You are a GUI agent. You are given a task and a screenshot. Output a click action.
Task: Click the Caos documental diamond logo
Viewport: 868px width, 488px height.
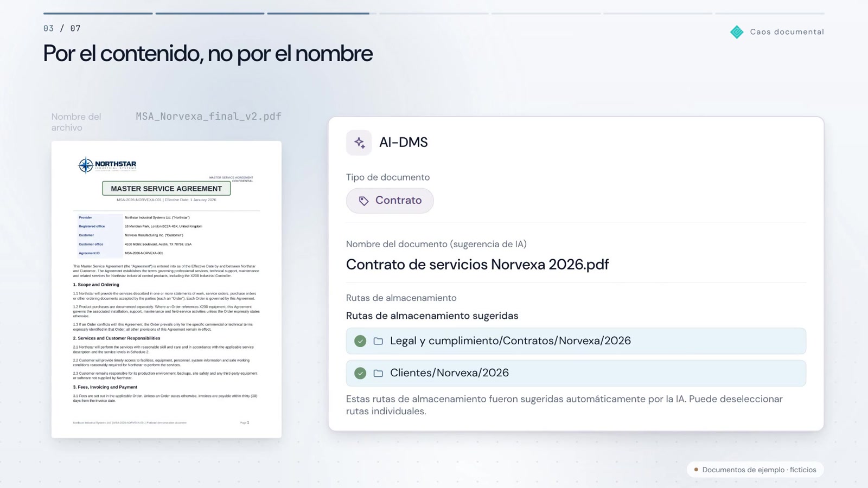tap(737, 32)
